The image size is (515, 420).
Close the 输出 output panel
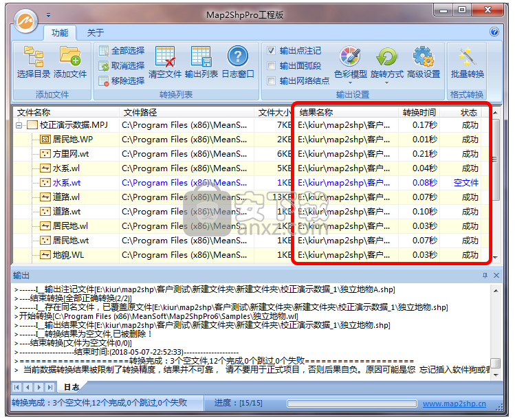[496, 276]
